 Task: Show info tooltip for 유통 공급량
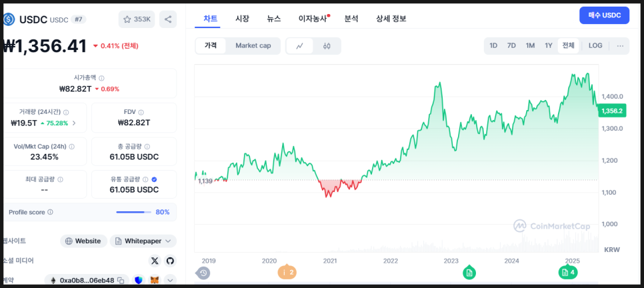145,179
